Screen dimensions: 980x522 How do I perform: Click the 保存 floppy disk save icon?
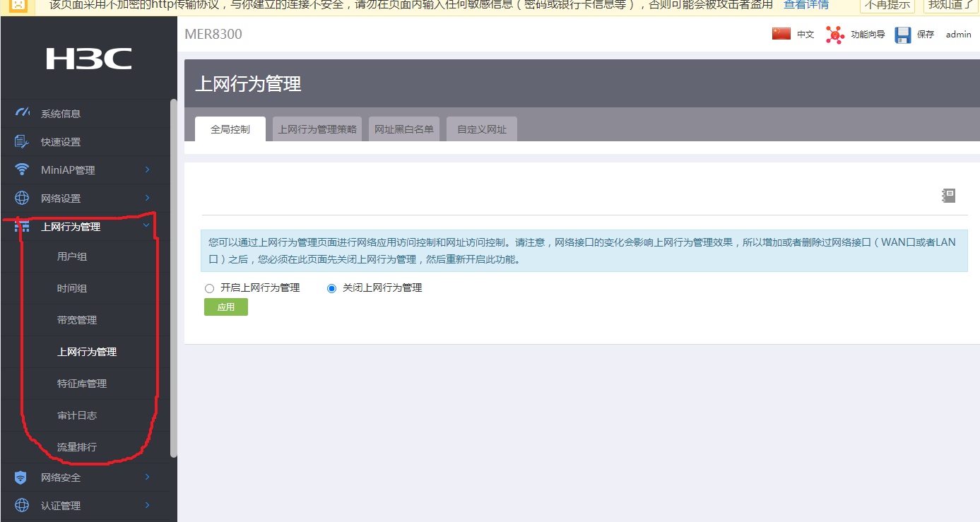coord(903,34)
